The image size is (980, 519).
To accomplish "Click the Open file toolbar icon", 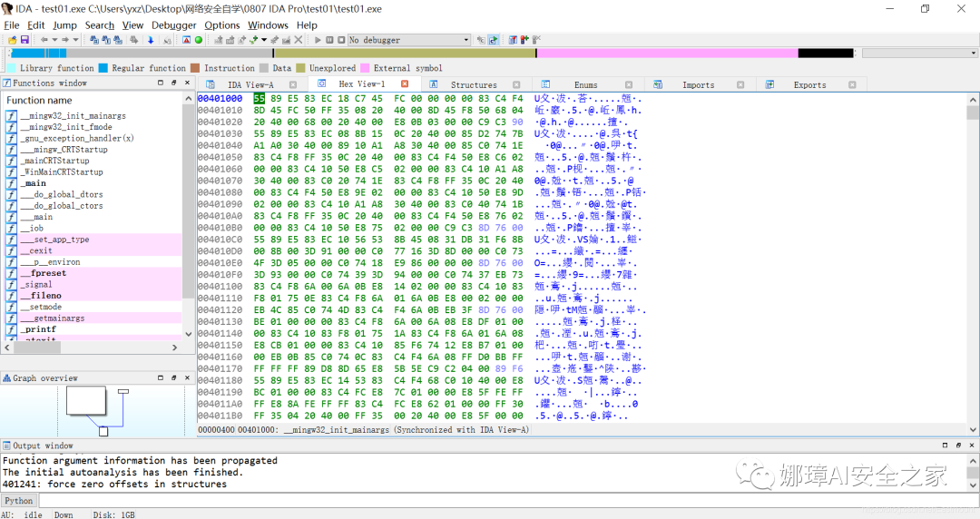I will click(x=13, y=40).
